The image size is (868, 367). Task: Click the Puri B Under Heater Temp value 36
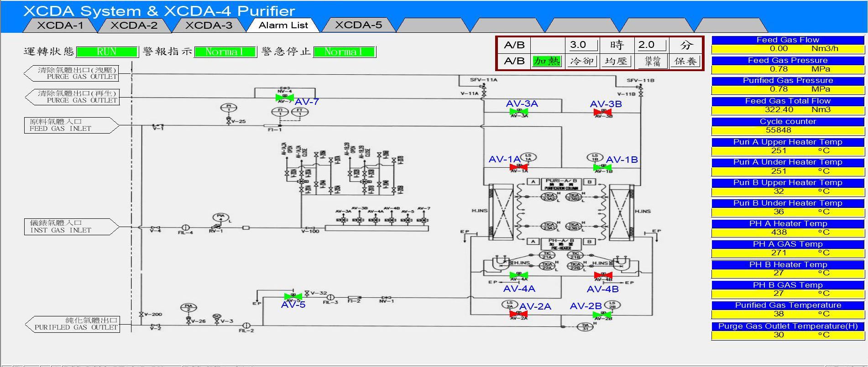click(788, 212)
